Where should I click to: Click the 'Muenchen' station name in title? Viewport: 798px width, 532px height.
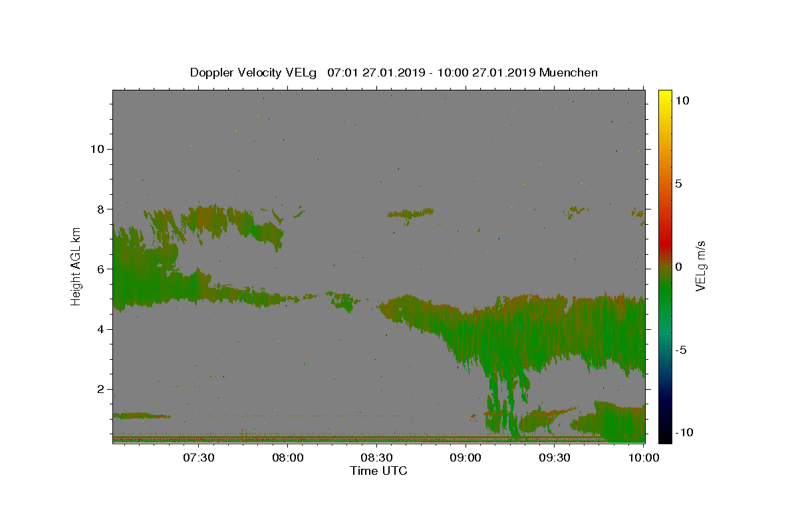point(569,72)
